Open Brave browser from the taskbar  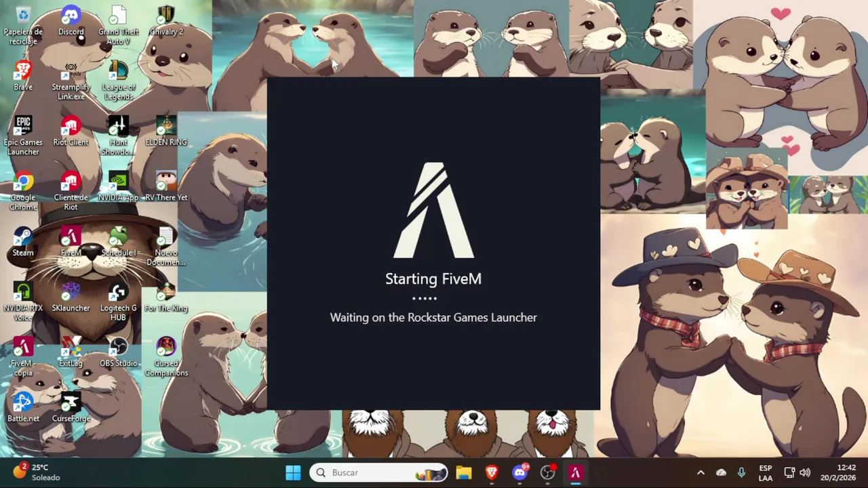(x=492, y=472)
